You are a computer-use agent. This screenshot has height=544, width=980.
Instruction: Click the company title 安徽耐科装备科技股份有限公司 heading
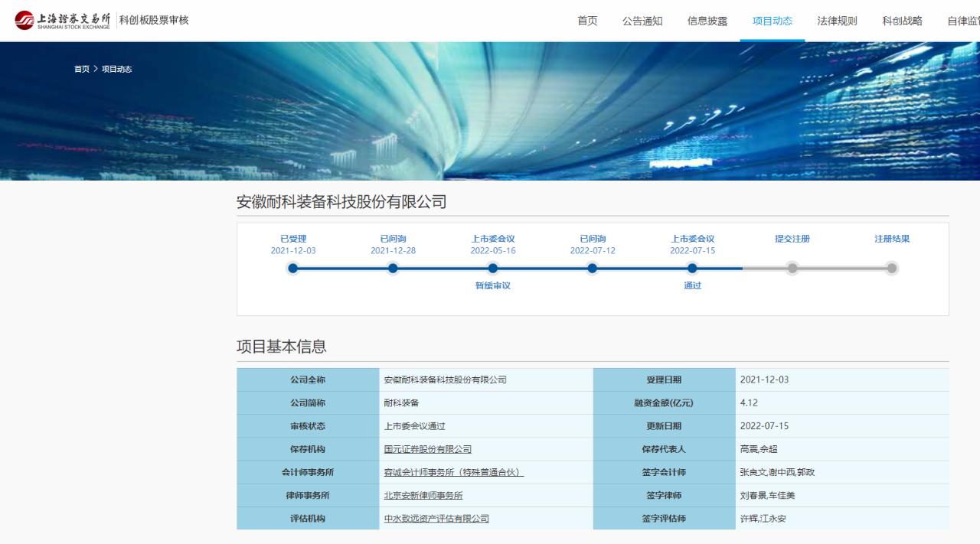coord(341,202)
